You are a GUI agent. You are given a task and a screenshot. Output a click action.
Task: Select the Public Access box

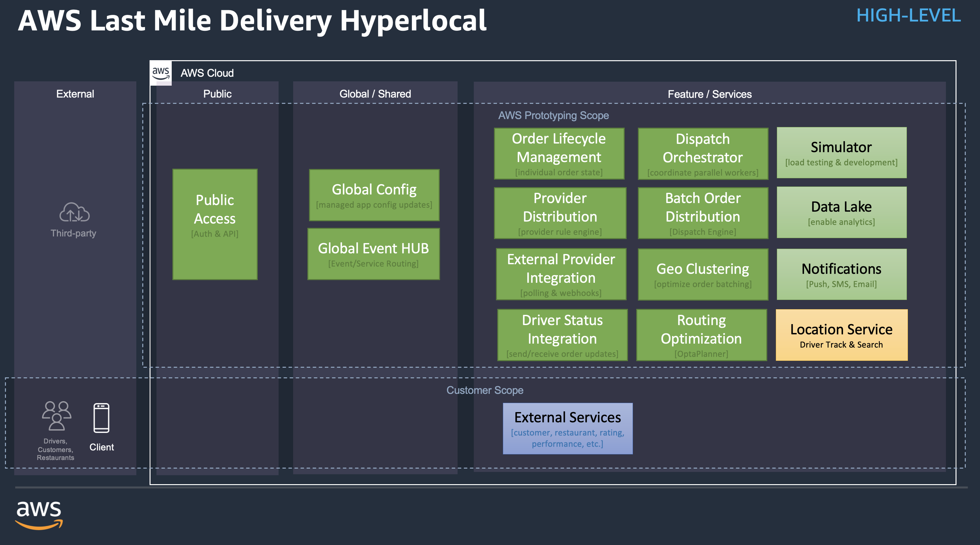click(x=215, y=225)
